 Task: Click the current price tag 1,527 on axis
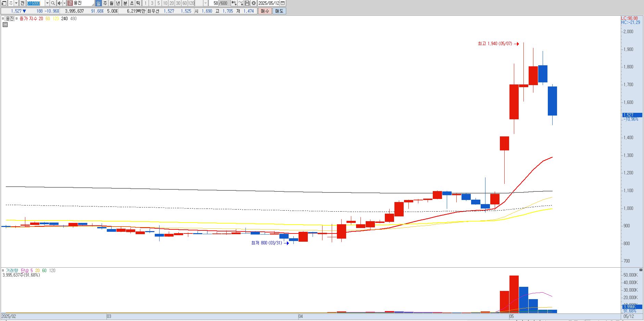pos(632,115)
